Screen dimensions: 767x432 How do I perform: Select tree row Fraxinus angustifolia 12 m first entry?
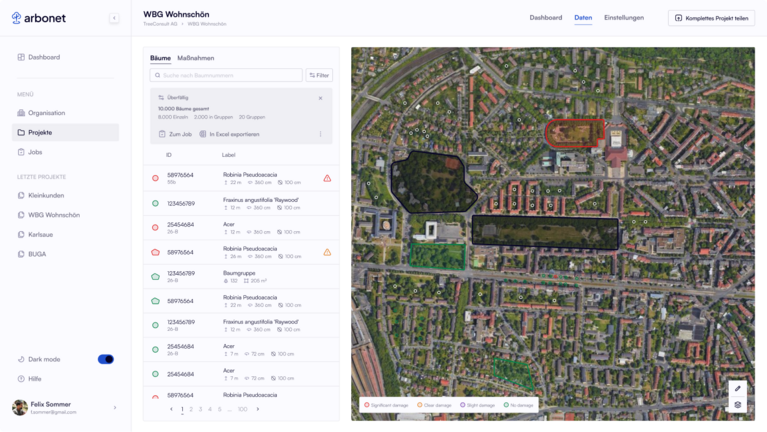click(x=241, y=204)
